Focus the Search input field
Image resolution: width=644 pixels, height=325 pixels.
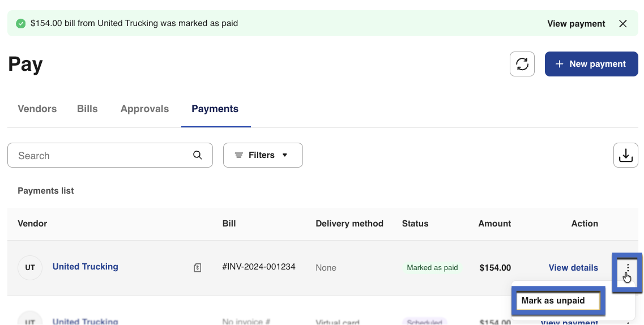pyautogui.click(x=102, y=155)
